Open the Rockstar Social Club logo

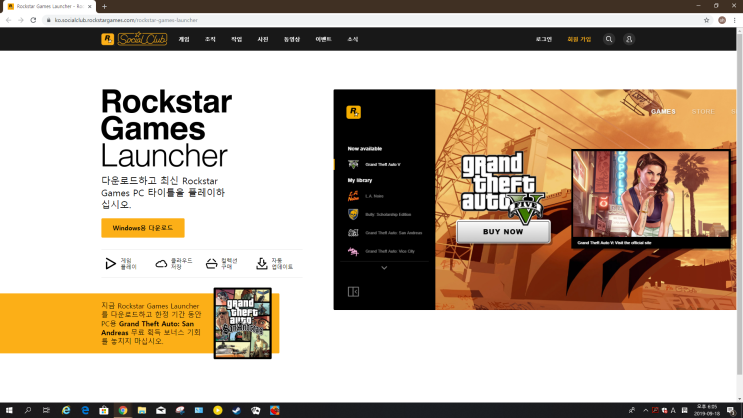(134, 39)
